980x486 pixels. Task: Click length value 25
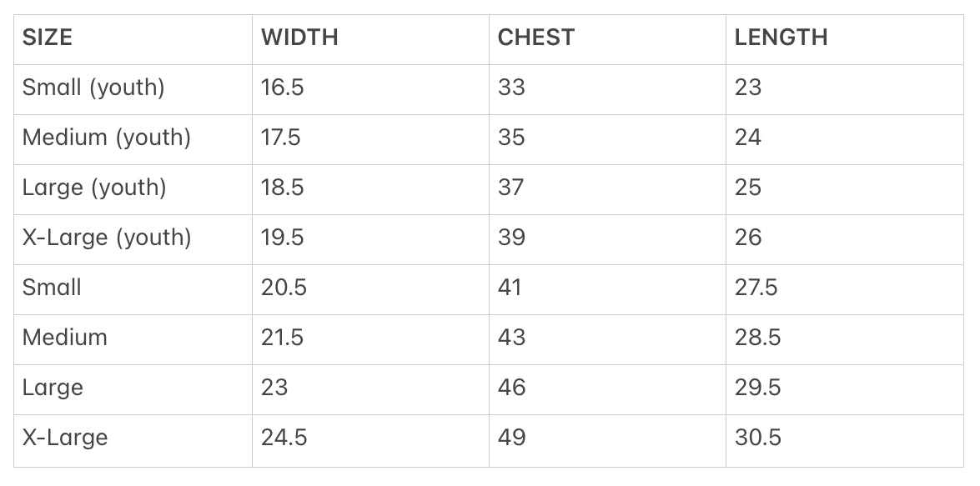click(x=748, y=188)
